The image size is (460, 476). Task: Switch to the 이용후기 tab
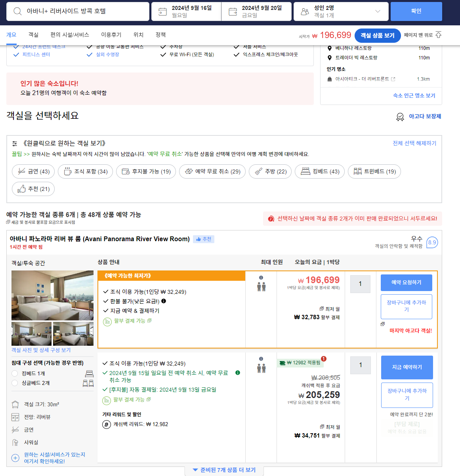point(111,35)
